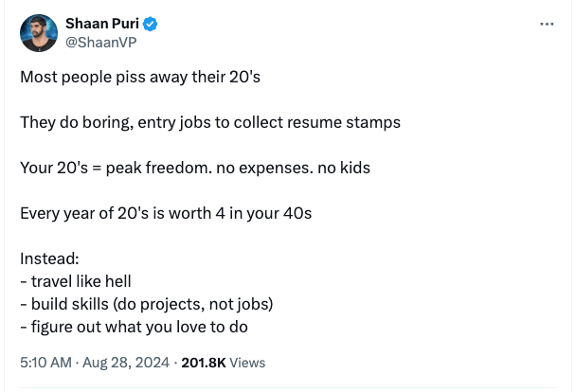Image resolution: width=576 pixels, height=392 pixels.
Task: Click the 'peak freedom. no expenses. no kids' line
Action: pos(195,168)
